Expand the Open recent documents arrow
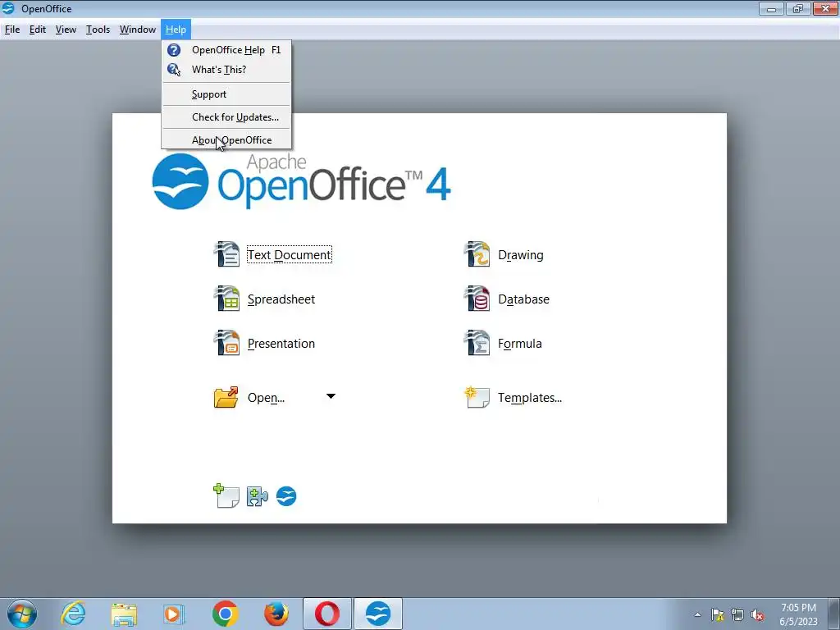 pyautogui.click(x=331, y=396)
